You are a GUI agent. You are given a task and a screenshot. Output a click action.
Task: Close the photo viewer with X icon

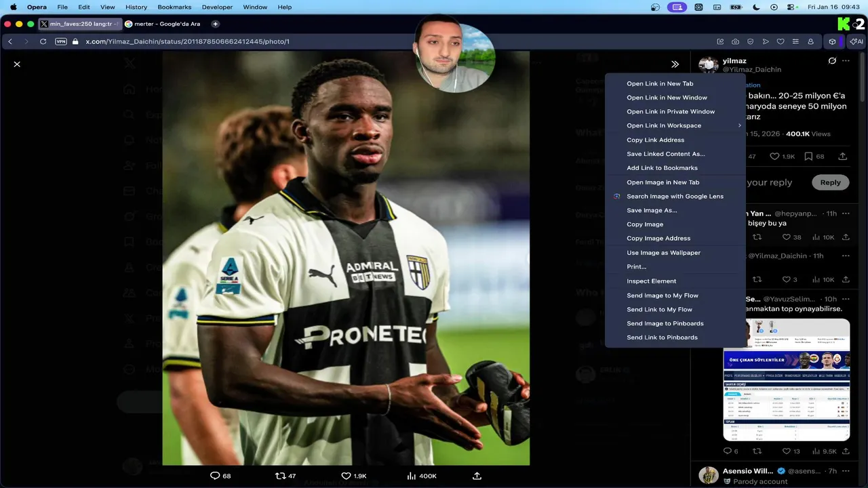point(17,64)
